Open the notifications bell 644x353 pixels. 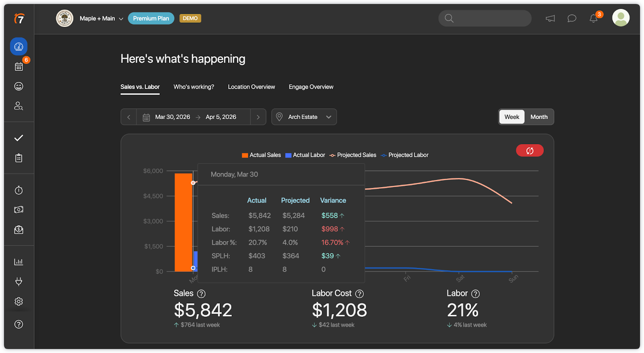[594, 18]
